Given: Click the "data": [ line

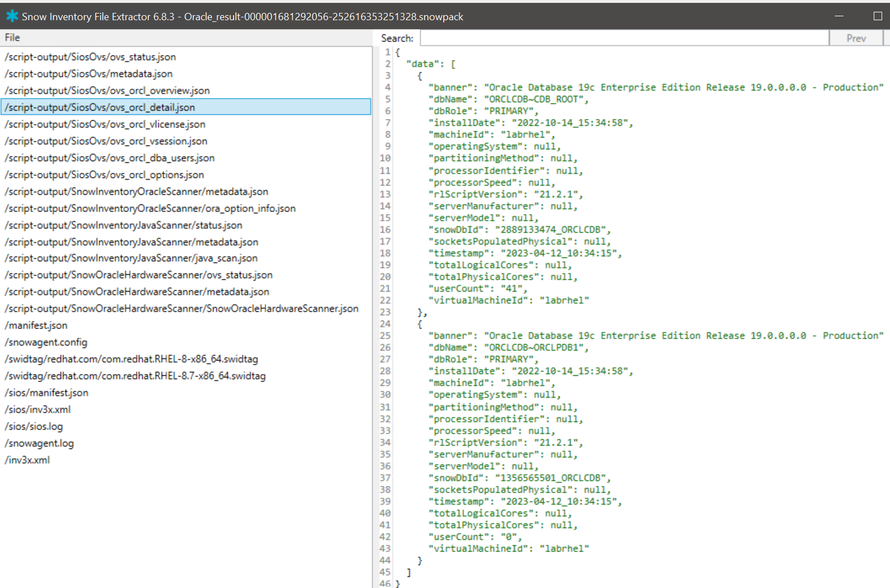Looking at the screenshot, I should click(431, 64).
